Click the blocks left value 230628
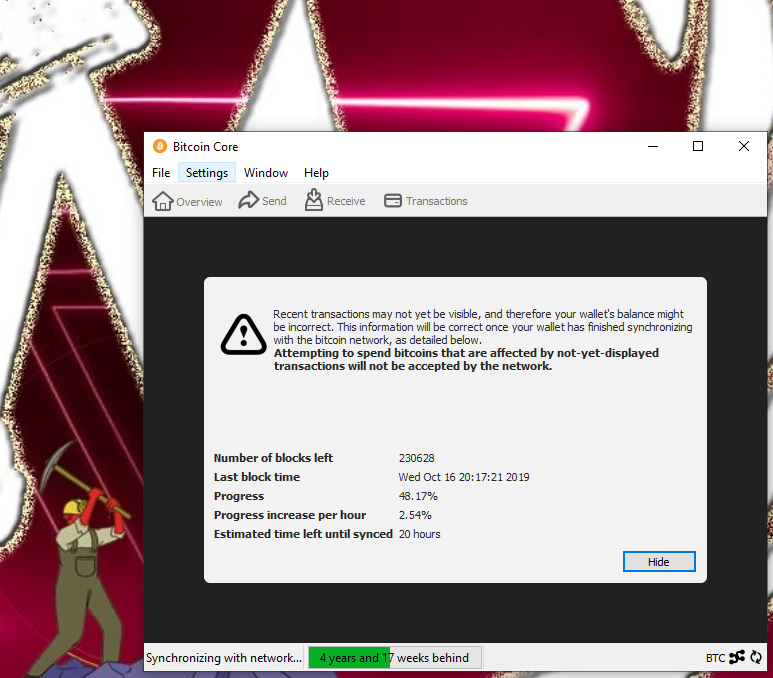The image size is (773, 678). (x=417, y=458)
